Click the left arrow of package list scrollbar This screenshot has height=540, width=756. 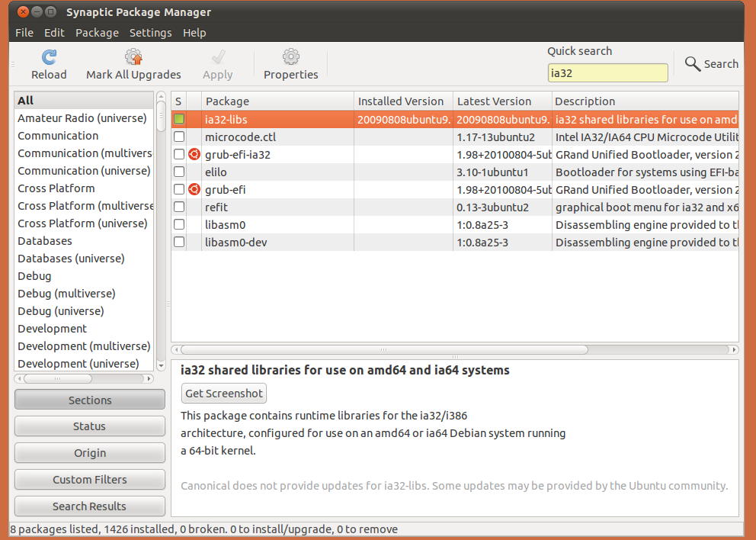click(x=176, y=349)
